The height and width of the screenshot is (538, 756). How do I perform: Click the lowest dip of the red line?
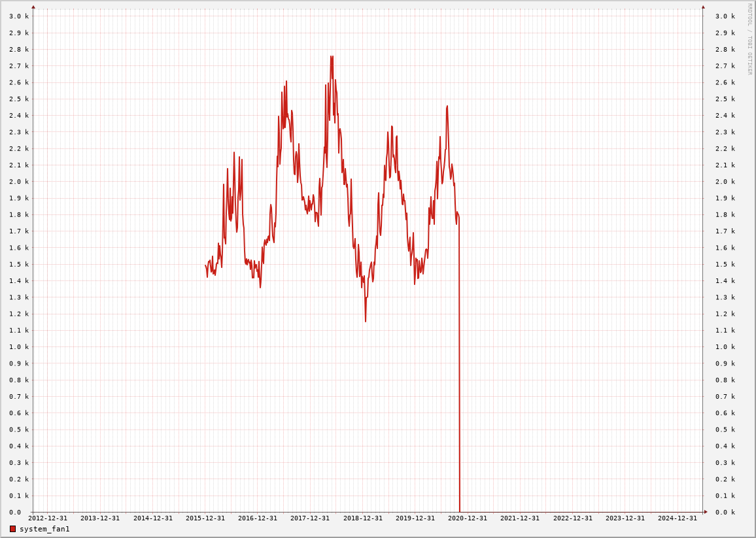pyautogui.click(x=366, y=320)
